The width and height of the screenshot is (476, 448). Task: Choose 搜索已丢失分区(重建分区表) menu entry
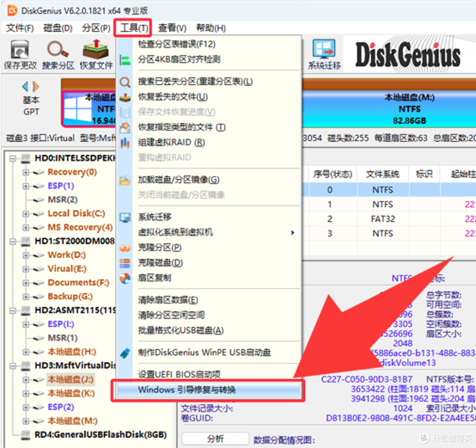coord(195,82)
